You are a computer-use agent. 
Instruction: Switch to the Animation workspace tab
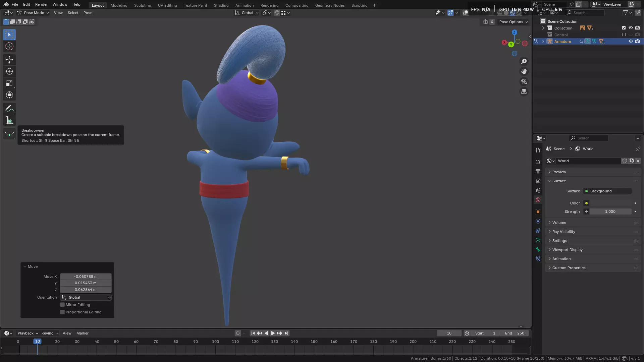245,5
